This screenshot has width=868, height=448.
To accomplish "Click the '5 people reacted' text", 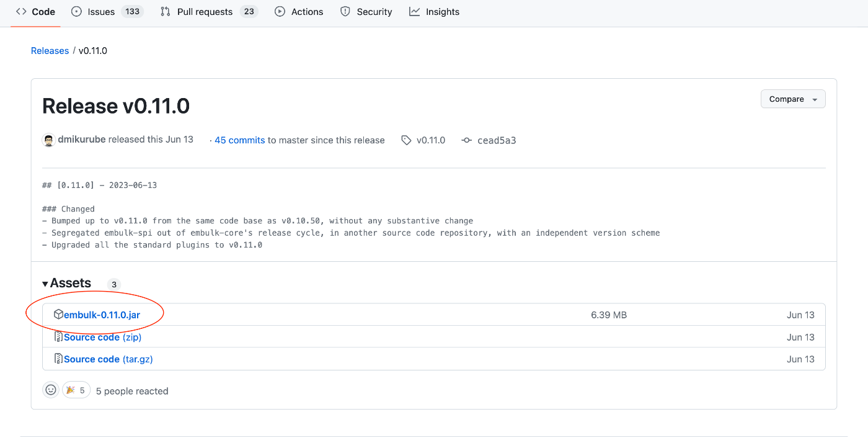I will click(132, 391).
